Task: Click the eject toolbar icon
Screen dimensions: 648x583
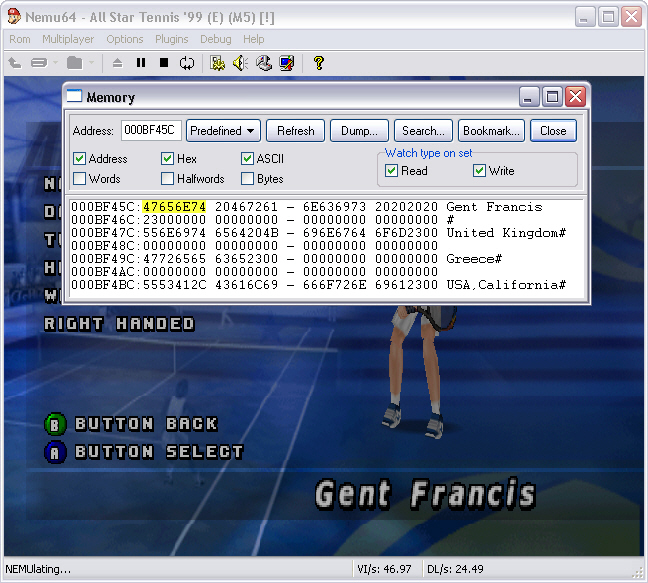Action: (x=117, y=63)
